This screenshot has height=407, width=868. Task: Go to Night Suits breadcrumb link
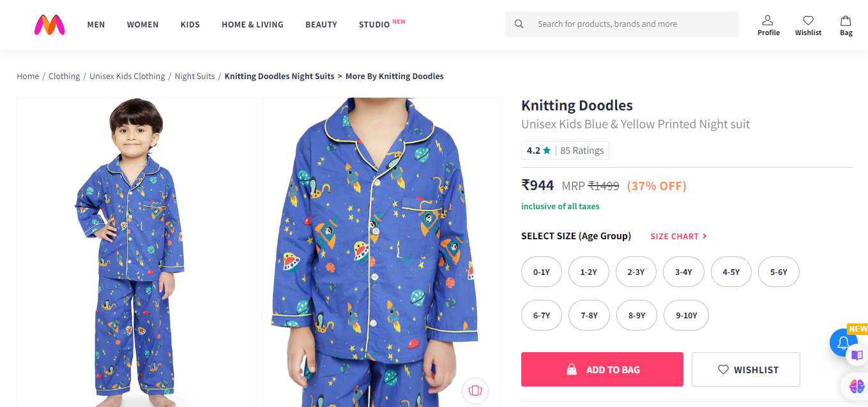(x=195, y=77)
